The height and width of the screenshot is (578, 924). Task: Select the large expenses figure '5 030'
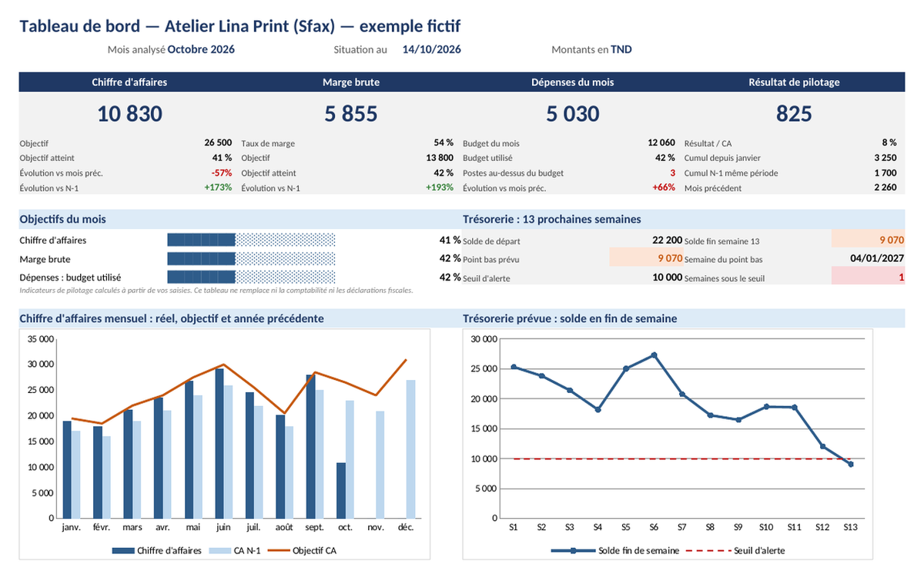click(x=573, y=114)
